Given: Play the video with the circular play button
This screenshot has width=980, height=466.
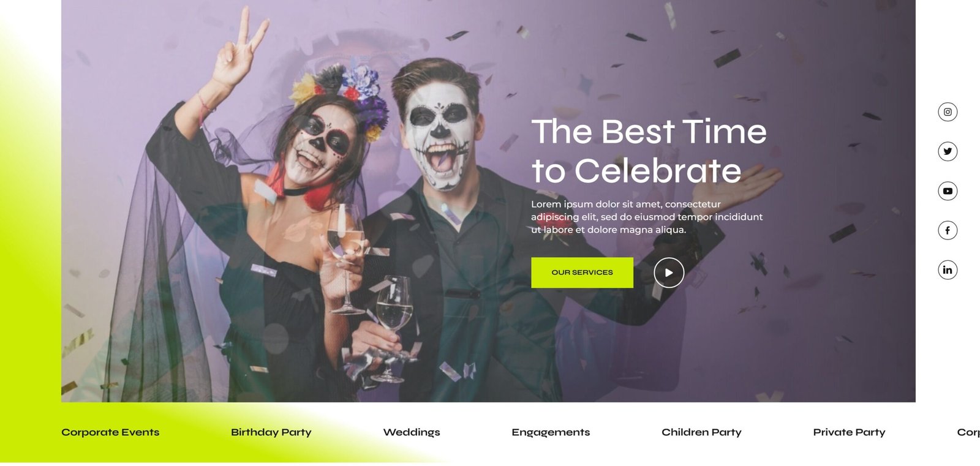Looking at the screenshot, I should coord(669,272).
